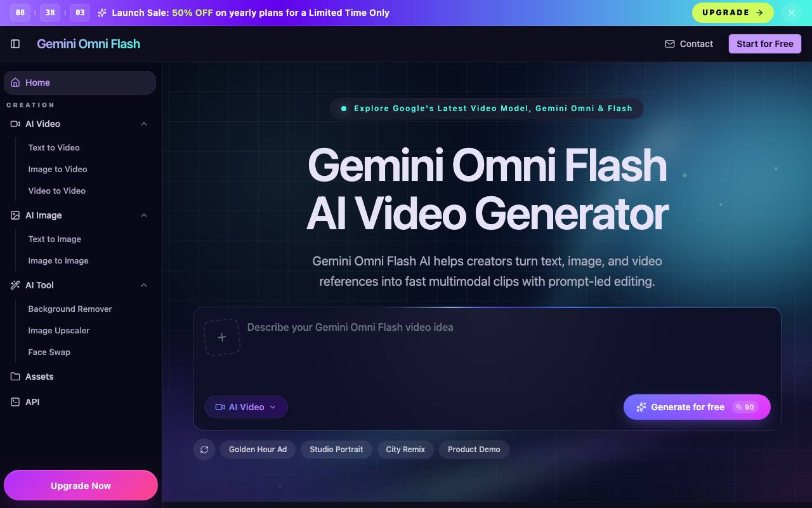Click Start for Free button
The width and height of the screenshot is (812, 508).
tap(765, 44)
